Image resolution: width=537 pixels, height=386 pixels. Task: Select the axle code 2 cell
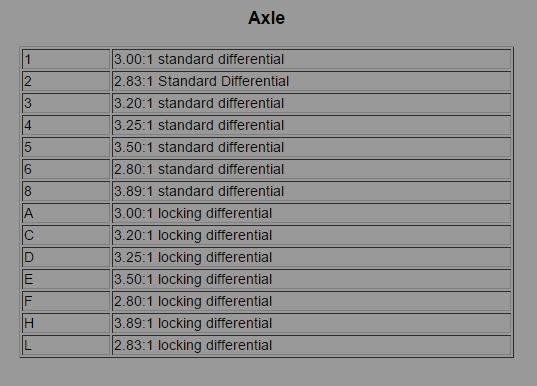[x=66, y=81]
